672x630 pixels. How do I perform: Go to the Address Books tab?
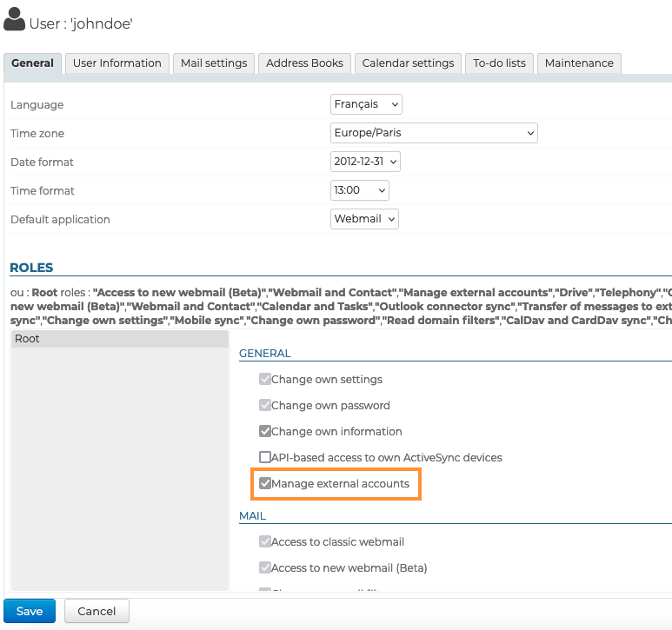(304, 63)
